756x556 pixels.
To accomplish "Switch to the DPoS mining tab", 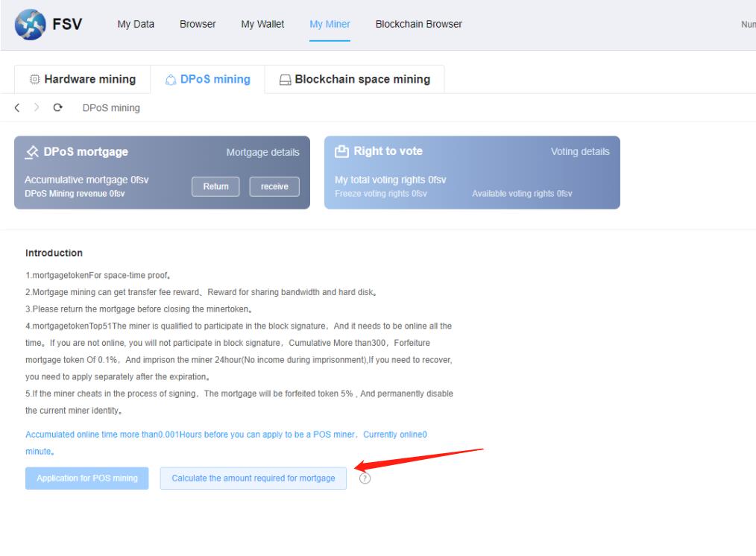I will pyautogui.click(x=208, y=79).
